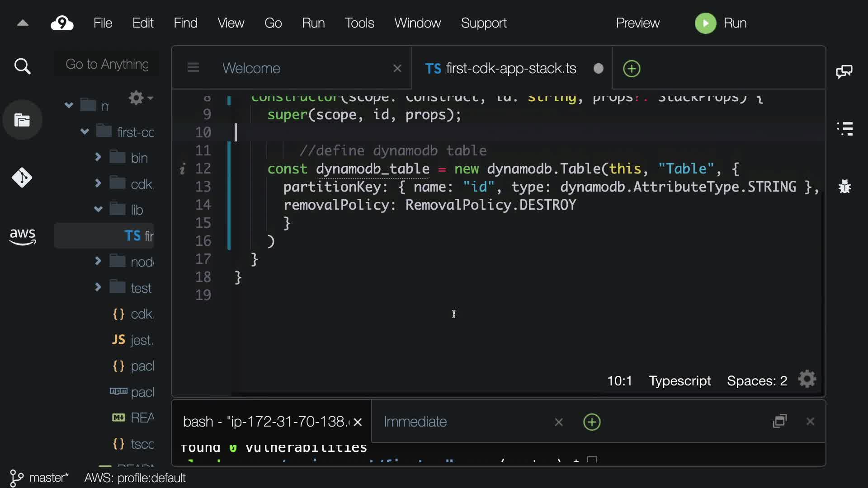Open the Collaborate chat icon
868x488 pixels.
click(x=844, y=71)
